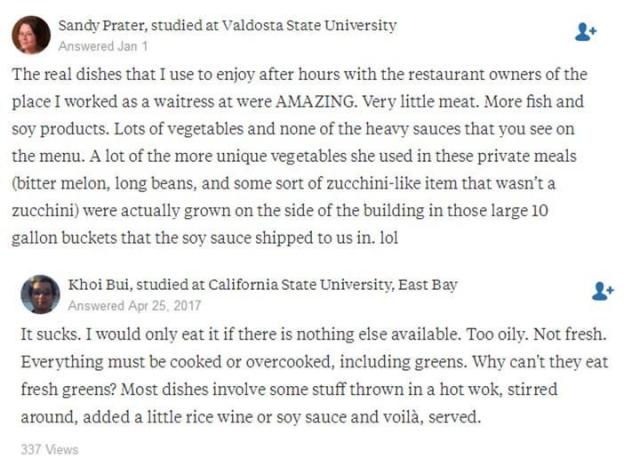Click the word AMAZING in Sandy's answer

tap(316, 101)
